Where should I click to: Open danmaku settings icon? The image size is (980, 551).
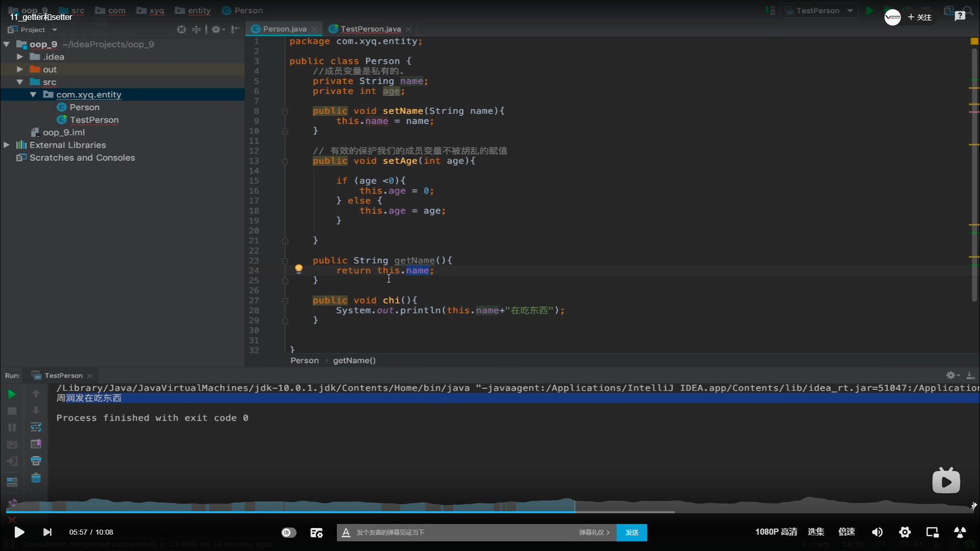316,533
